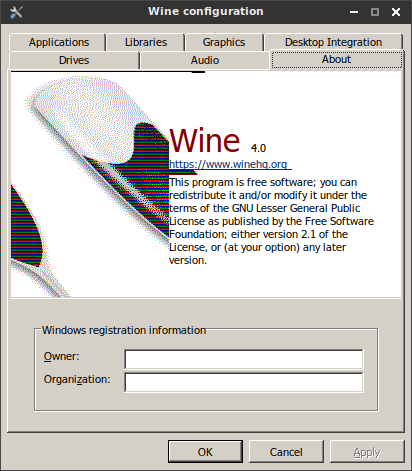
Task: Show the Drives tab
Action: tap(74, 60)
